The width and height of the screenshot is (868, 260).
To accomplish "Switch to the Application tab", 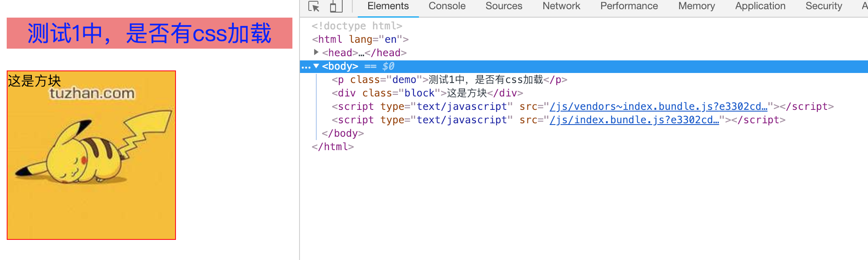I will click(760, 6).
